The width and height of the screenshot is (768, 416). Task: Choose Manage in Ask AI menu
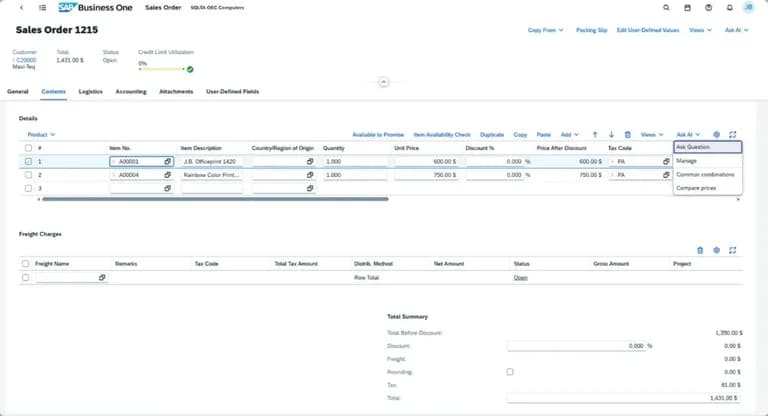[x=708, y=161]
